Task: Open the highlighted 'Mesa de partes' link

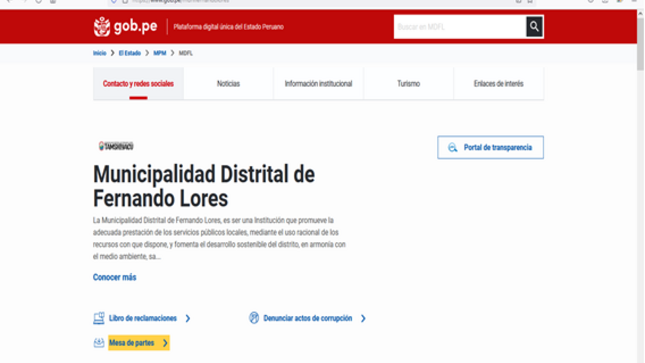Action: 139,342
